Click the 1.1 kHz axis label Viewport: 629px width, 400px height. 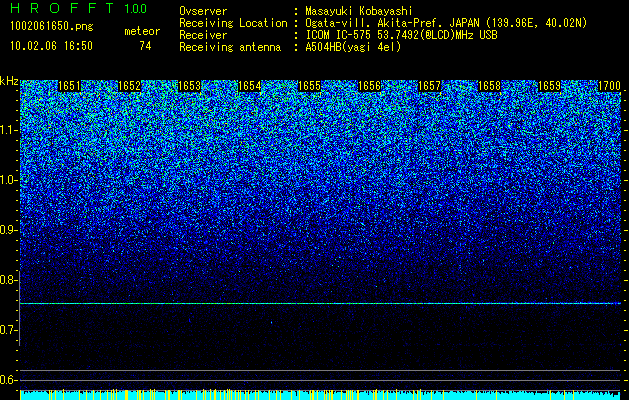coord(8,130)
